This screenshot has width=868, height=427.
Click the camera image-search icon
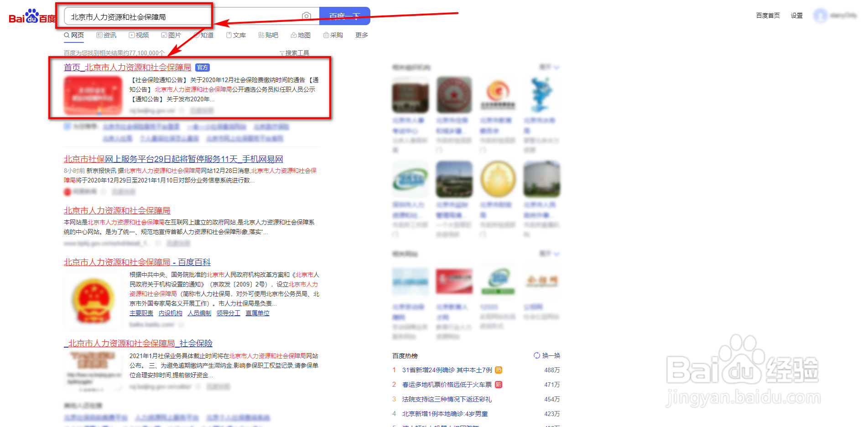click(307, 16)
